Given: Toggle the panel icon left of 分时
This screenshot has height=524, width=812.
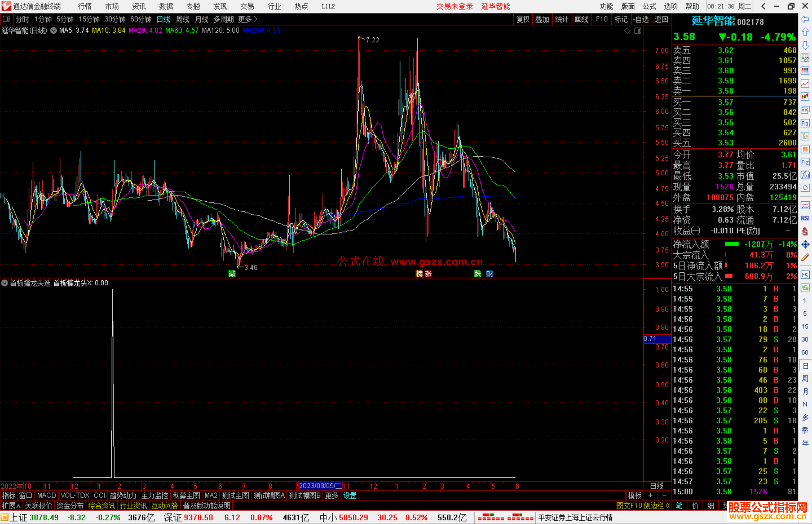Looking at the screenshot, I should [x=6, y=19].
